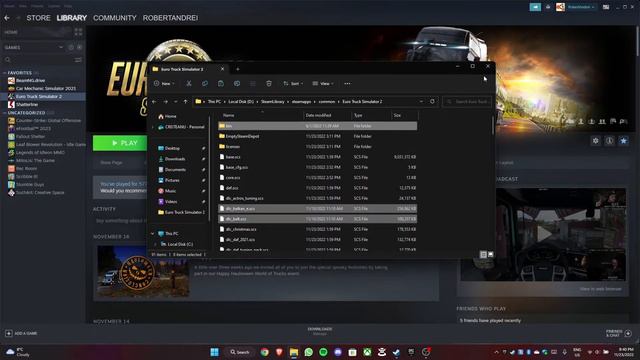Click the green Play button

tap(120, 143)
